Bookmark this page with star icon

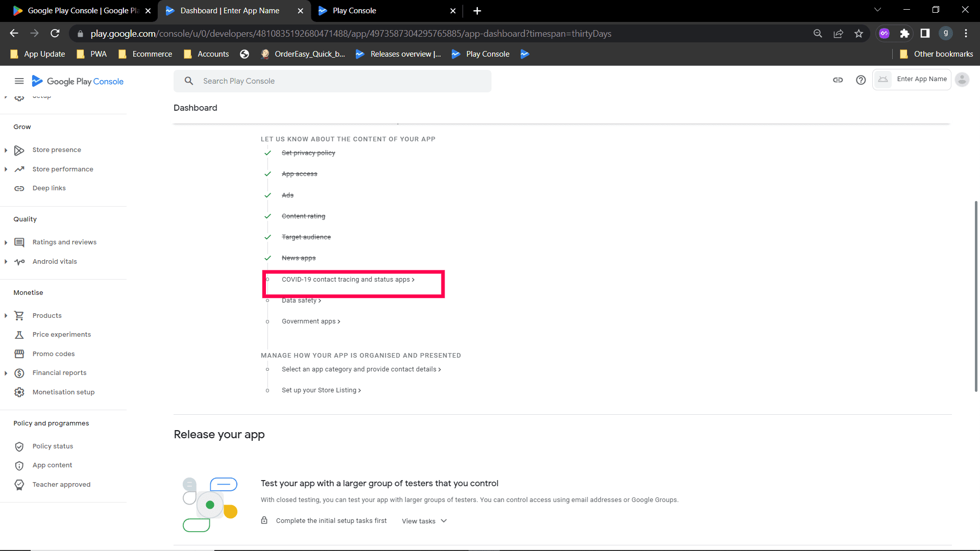pos(859,34)
